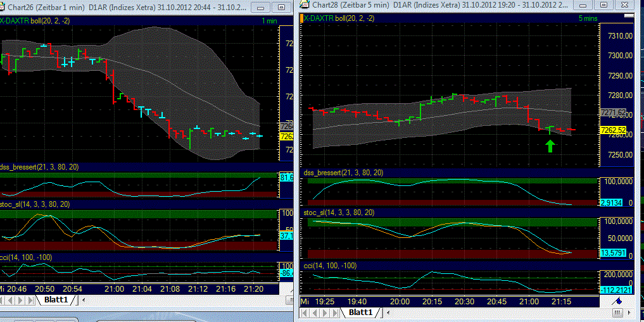This screenshot has width=644, height=322.
Task: Close the Chart28 window
Action: pyautogui.click(x=625, y=5)
